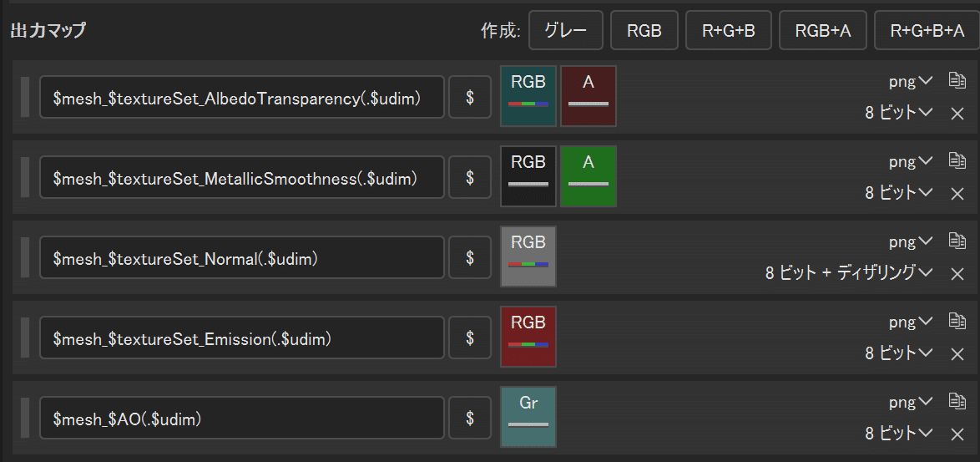Create a グレー output map
The width and height of the screenshot is (980, 462).
pyautogui.click(x=566, y=31)
